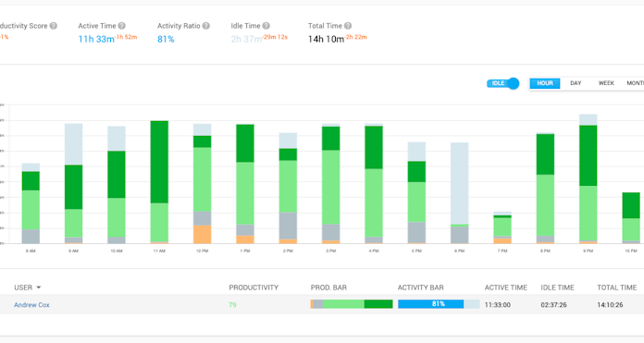This screenshot has height=343, width=644.
Task: Click the PROD. BAR column header
Action: pos(328,288)
